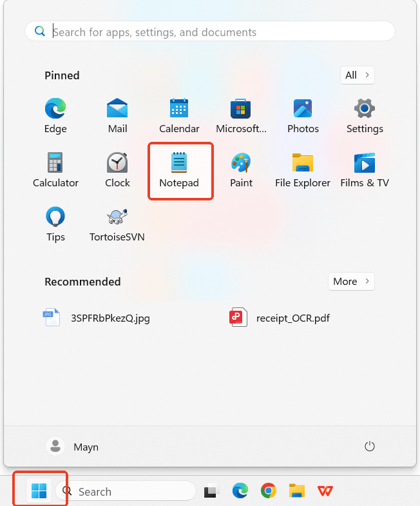Viewport: 420px width, 506px height.
Task: Open Settings gear app
Action: [x=365, y=115]
